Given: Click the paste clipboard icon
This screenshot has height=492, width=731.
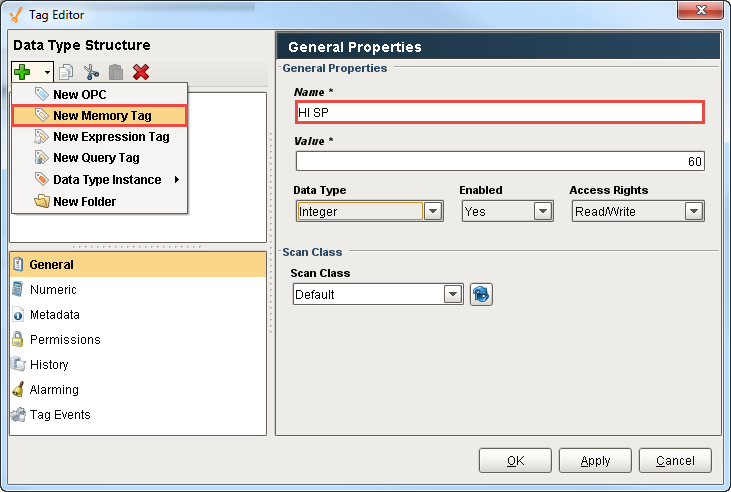Looking at the screenshot, I should coord(115,72).
